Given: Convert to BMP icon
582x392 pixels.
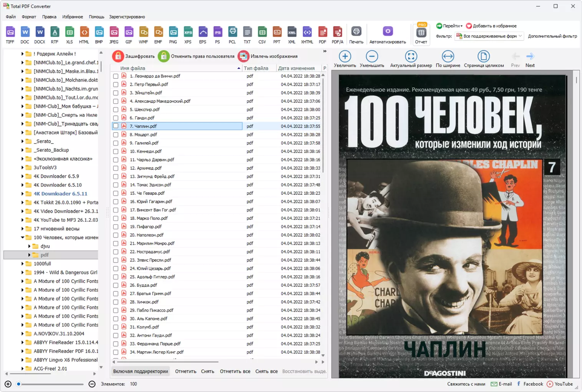Looking at the screenshot, I should pos(99,35).
